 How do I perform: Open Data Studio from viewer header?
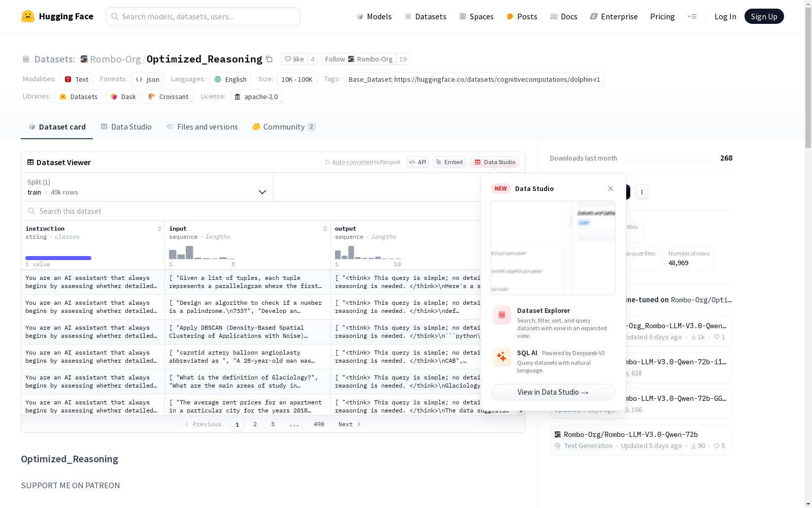tap(494, 162)
